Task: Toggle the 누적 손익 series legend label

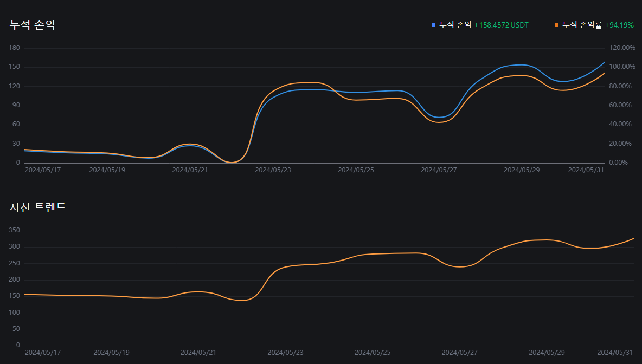Action: (x=455, y=25)
